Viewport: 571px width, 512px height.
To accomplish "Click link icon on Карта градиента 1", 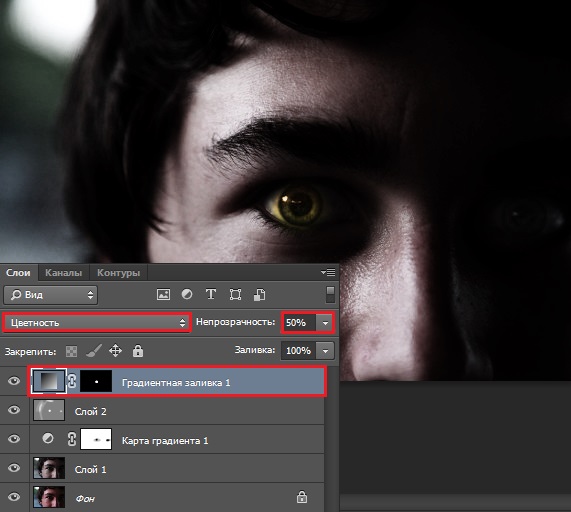I will point(72,439).
